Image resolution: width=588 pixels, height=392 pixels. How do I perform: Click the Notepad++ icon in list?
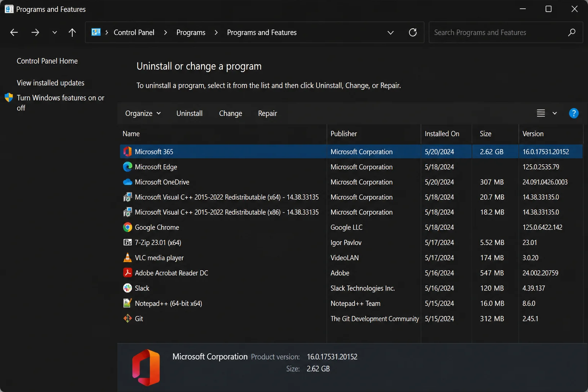(x=127, y=303)
